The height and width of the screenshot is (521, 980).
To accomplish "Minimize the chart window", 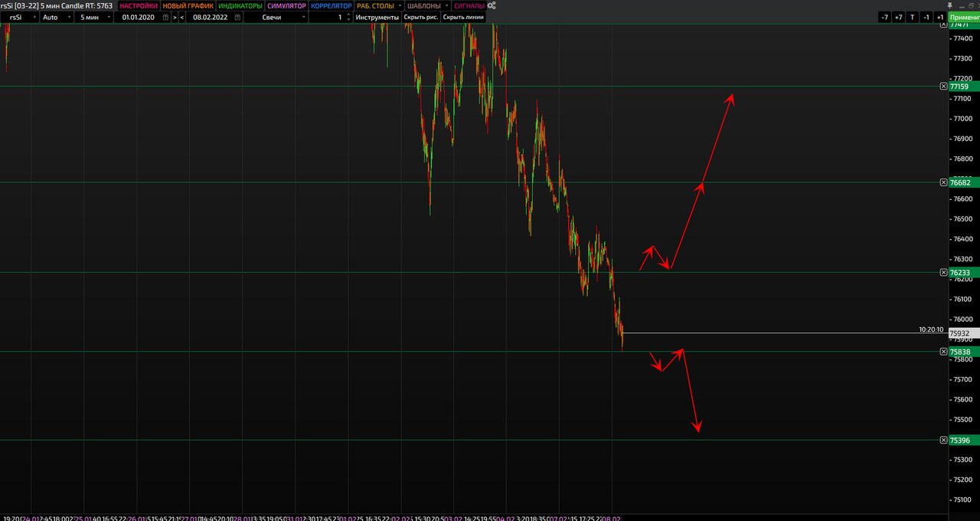I will coord(962,7).
